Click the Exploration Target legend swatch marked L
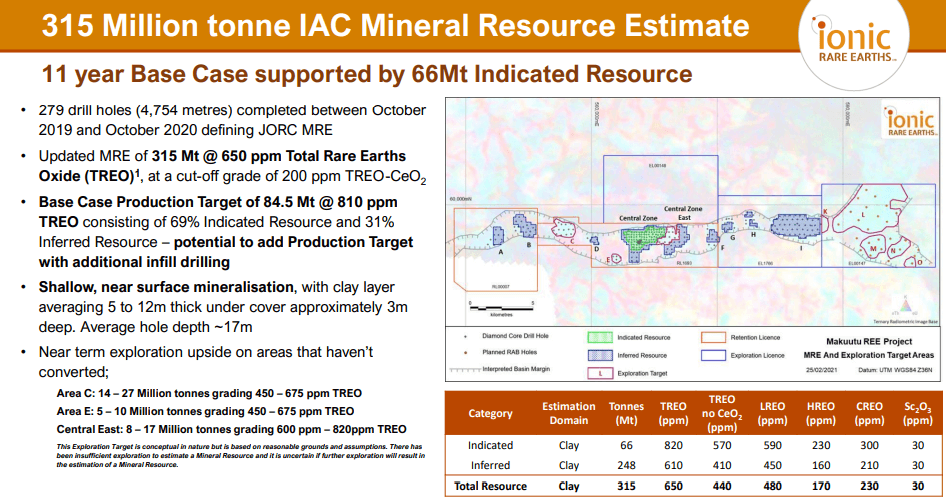Image resolution: width=946 pixels, height=504 pixels. (600, 374)
